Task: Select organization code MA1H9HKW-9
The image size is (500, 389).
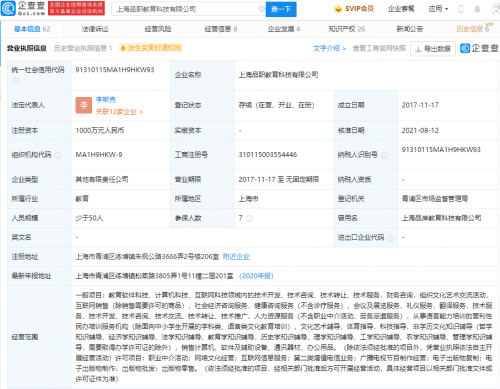Action: [x=99, y=155]
